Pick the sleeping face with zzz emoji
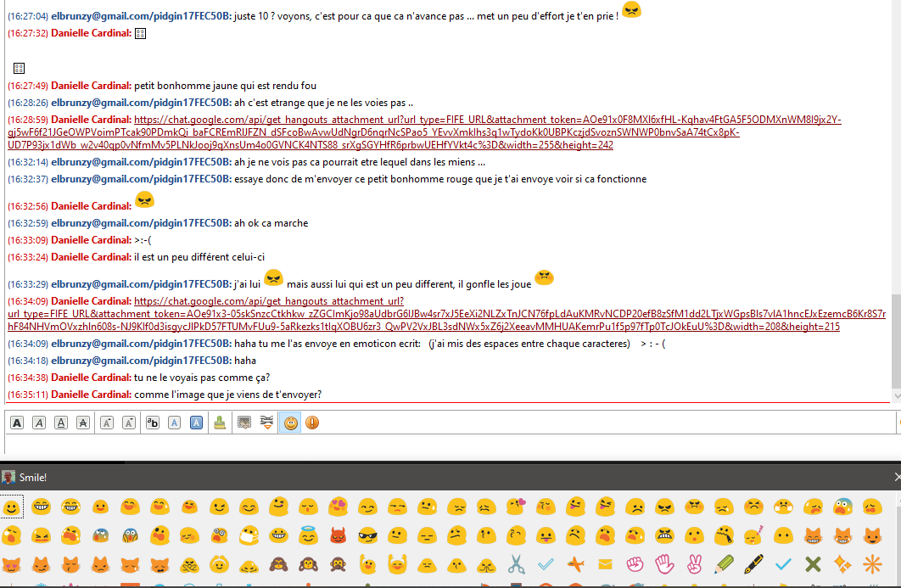Image resolution: width=901 pixels, height=588 pixels. click(x=753, y=535)
